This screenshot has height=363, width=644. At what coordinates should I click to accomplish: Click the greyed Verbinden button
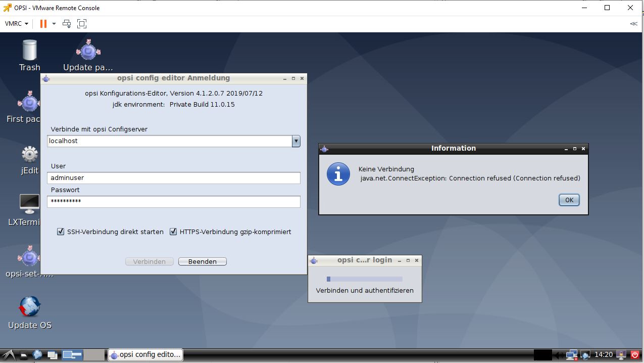(x=150, y=261)
